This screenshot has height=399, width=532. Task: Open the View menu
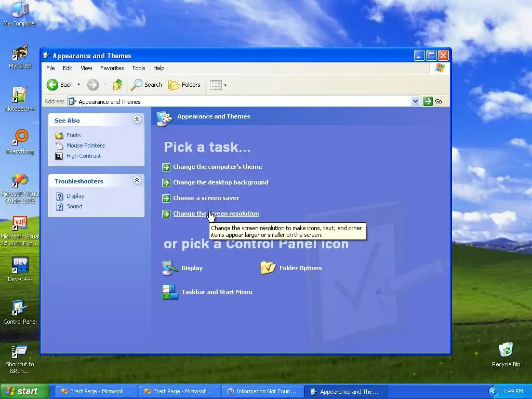[86, 68]
